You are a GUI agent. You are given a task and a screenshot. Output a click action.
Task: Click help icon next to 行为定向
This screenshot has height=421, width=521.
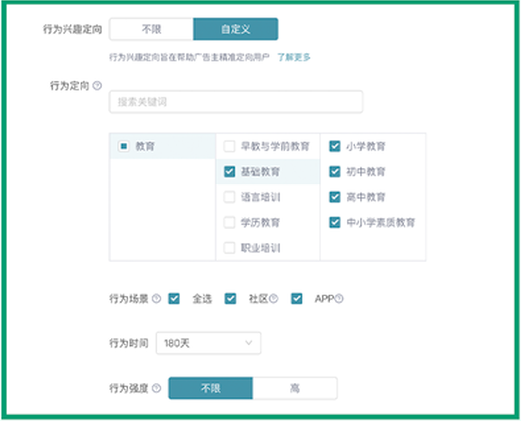pos(97,86)
